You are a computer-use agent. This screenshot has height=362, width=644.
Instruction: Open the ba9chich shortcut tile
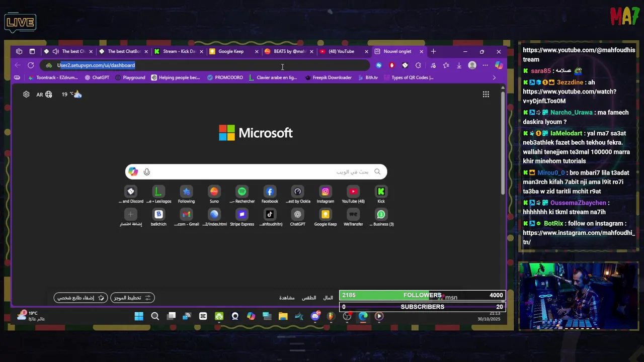coord(158,217)
